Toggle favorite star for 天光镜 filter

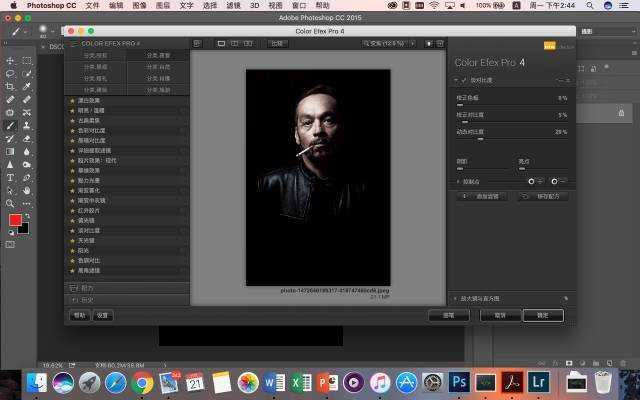tap(72, 240)
